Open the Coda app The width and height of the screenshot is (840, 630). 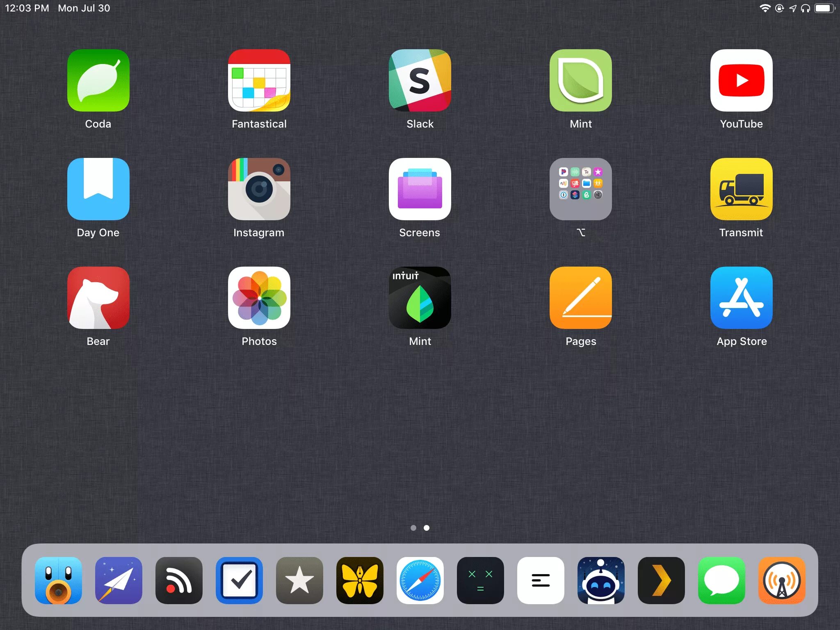click(98, 80)
